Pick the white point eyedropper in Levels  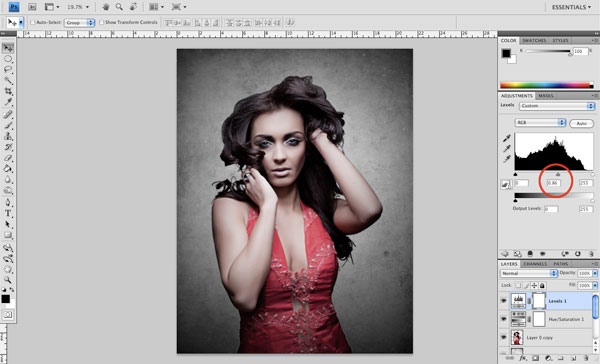tap(507, 159)
